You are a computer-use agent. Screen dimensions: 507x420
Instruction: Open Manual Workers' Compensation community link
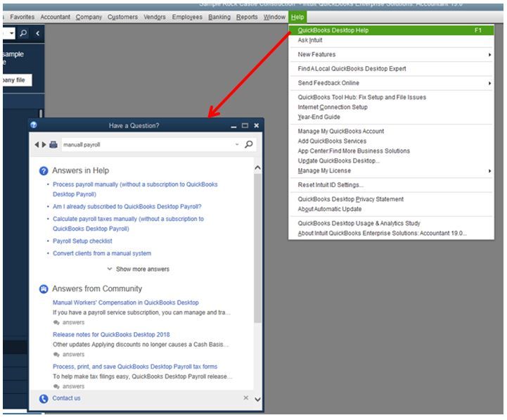coord(126,303)
